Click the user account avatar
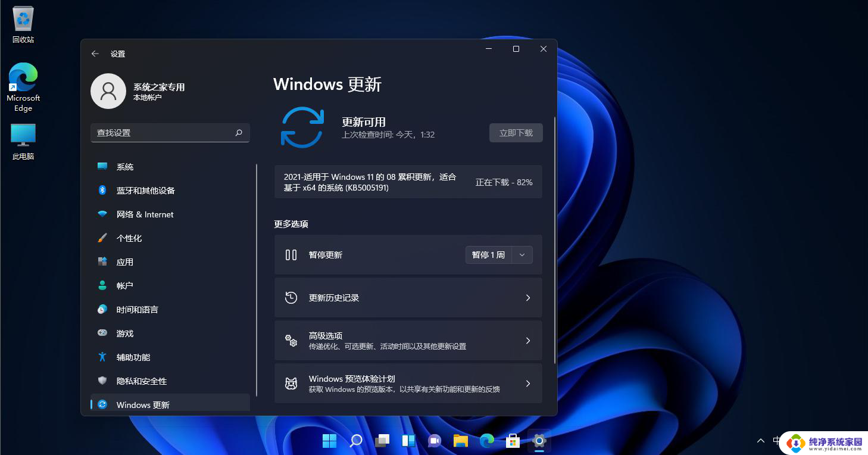This screenshot has width=868, height=455. click(x=108, y=91)
